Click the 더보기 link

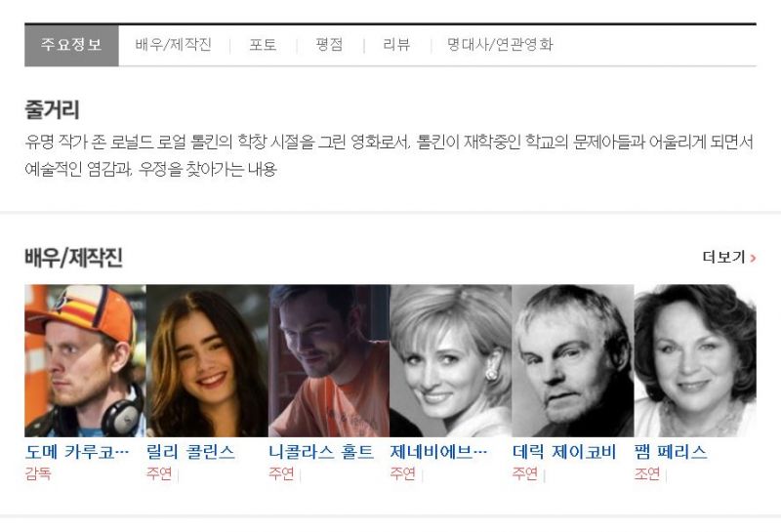point(729,257)
